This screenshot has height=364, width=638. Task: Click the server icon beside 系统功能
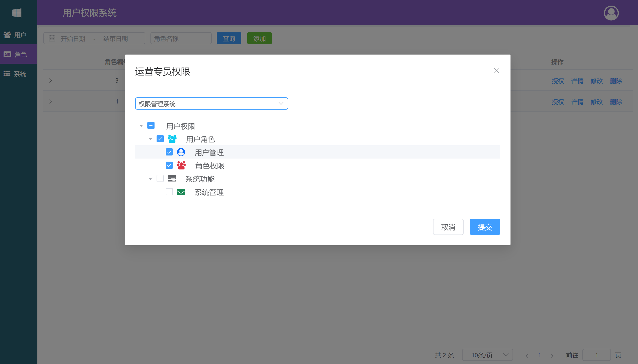click(x=172, y=178)
